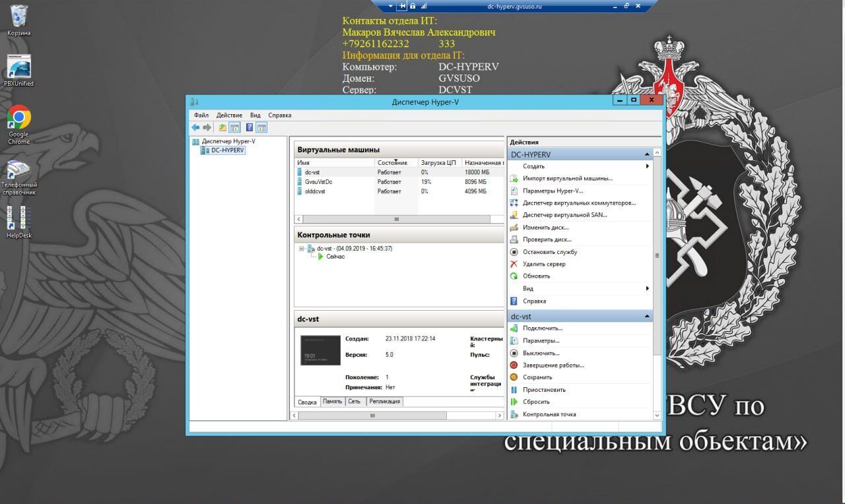The image size is (845, 504).
Task: Open the Действие menu
Action: pyautogui.click(x=229, y=115)
